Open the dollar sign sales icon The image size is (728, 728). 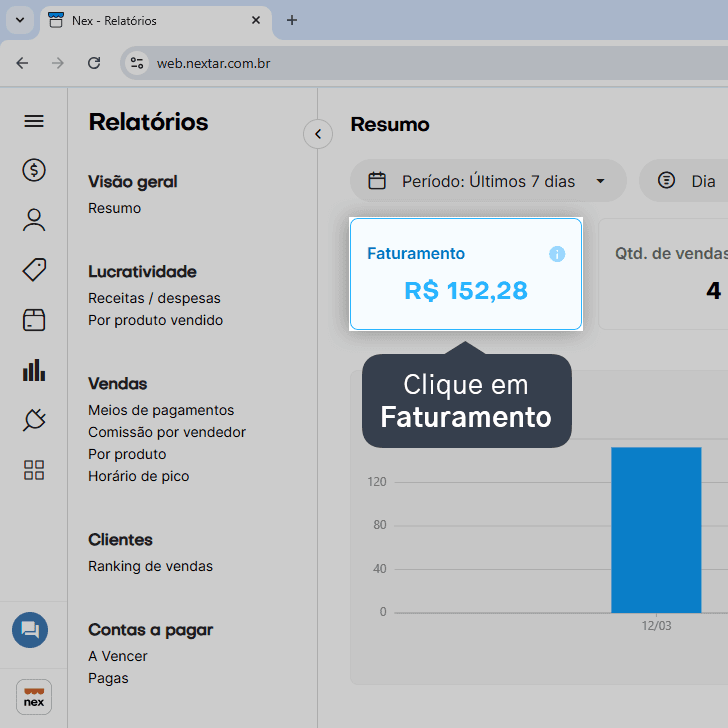point(34,170)
